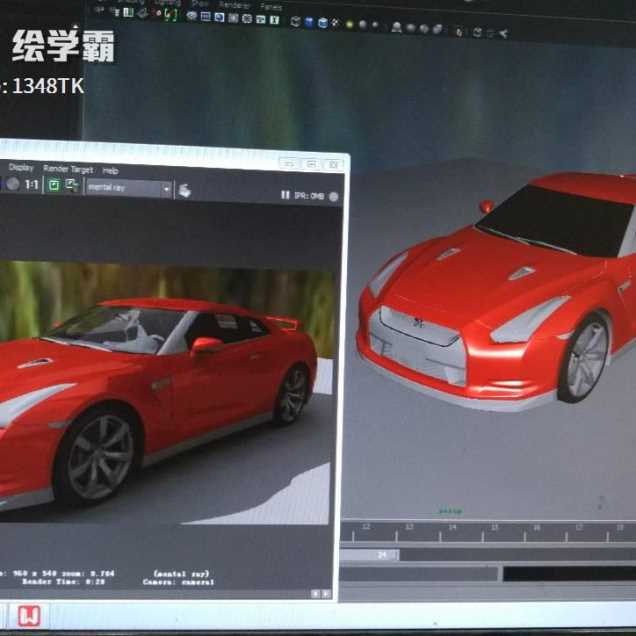
Task: Click the Render Time status text
Action: pos(64,581)
